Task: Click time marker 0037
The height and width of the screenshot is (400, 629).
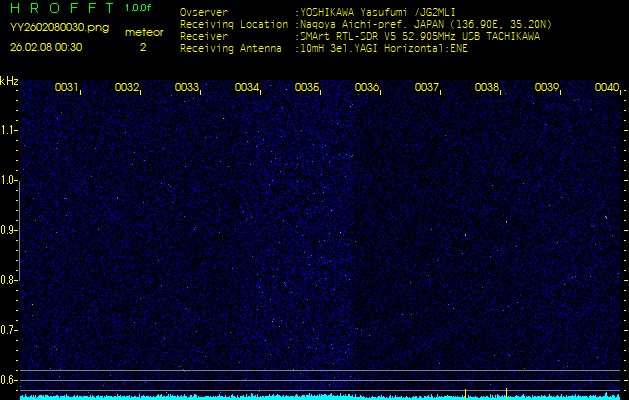Action: tap(426, 87)
